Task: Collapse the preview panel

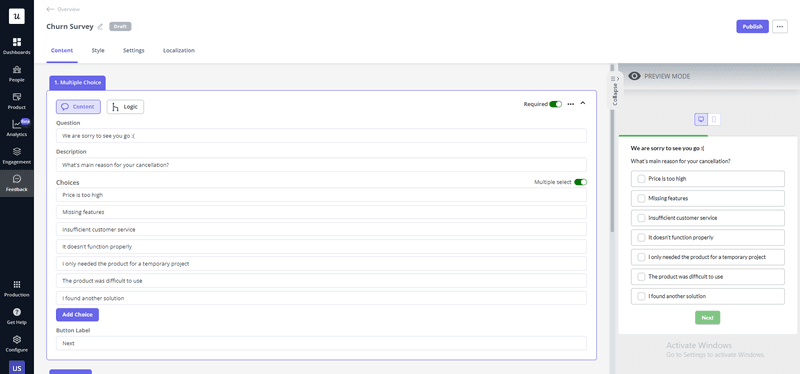Action: [615, 90]
